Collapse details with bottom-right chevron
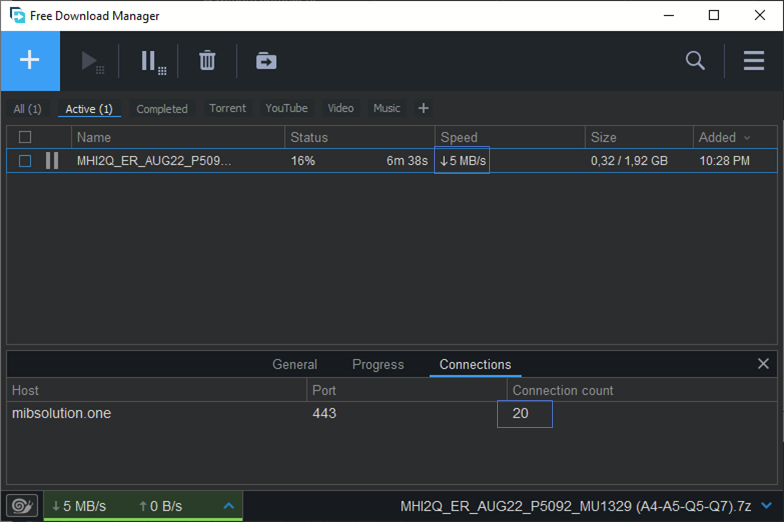This screenshot has height=522, width=784. click(x=766, y=506)
